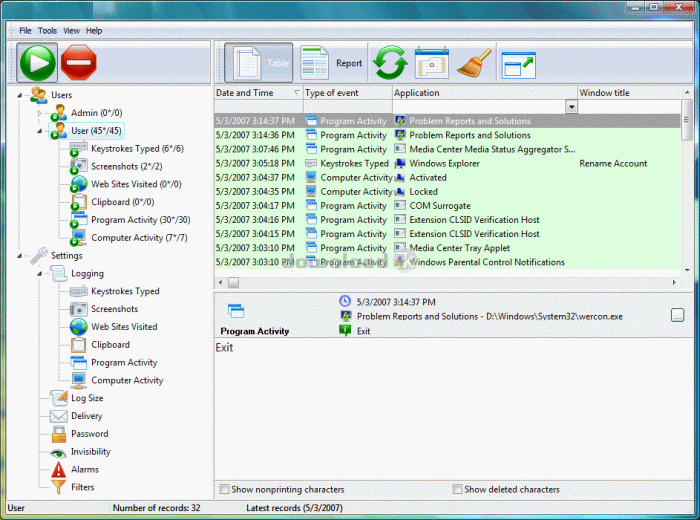This screenshot has width=700, height=520.
Task: Open the Help menu
Action: tap(94, 31)
